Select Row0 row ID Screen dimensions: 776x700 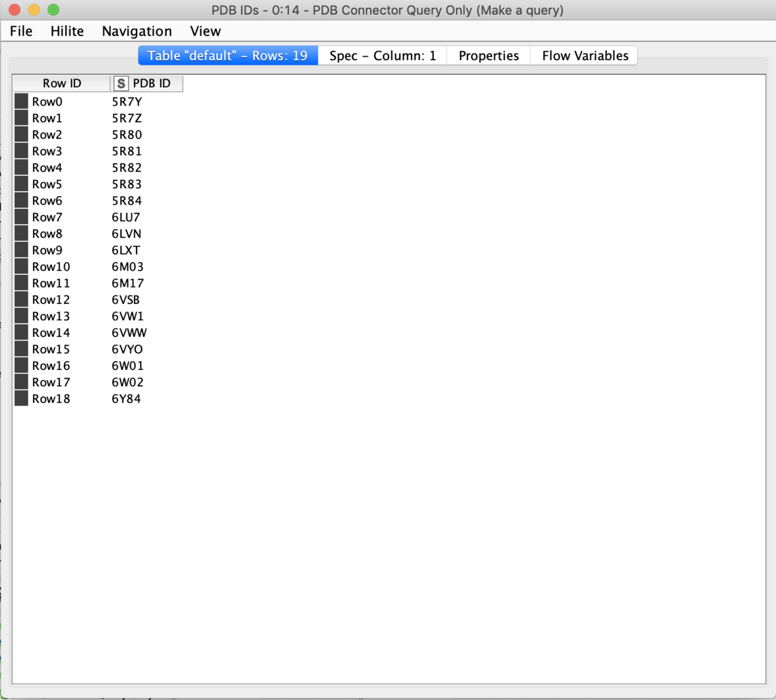[47, 102]
